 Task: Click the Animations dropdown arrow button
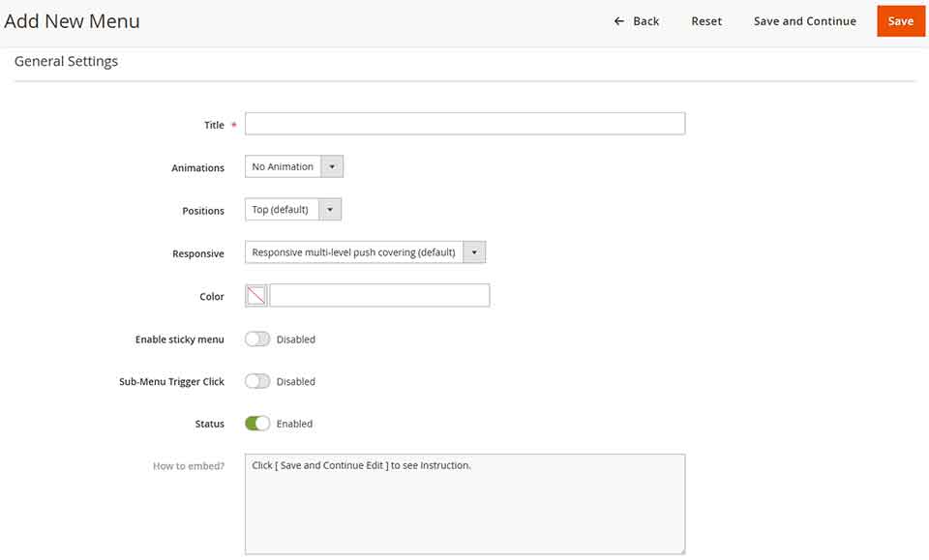click(332, 165)
